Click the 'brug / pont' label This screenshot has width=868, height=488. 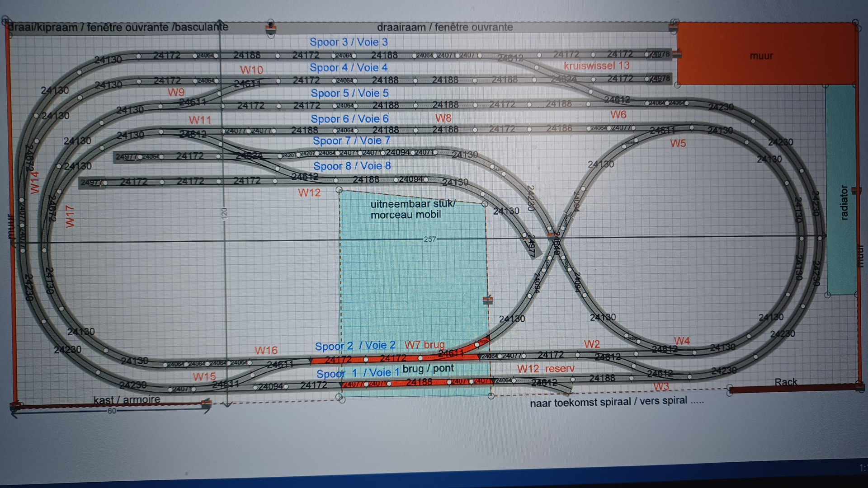click(428, 368)
